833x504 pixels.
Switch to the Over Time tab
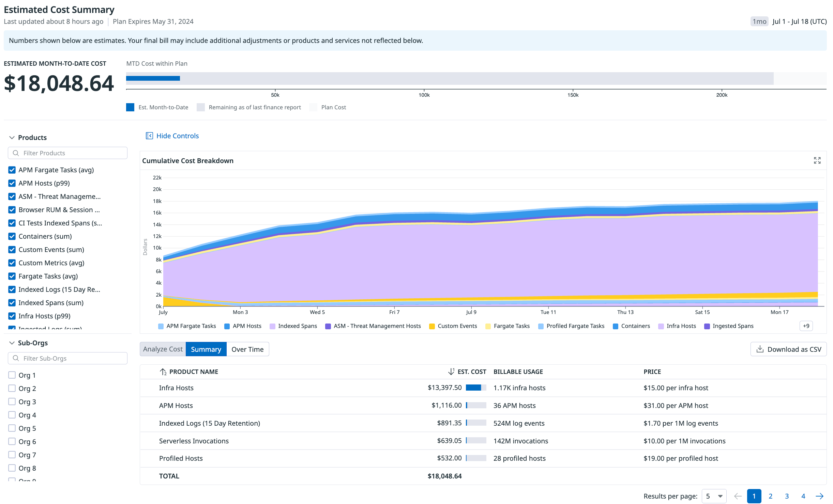(x=247, y=349)
